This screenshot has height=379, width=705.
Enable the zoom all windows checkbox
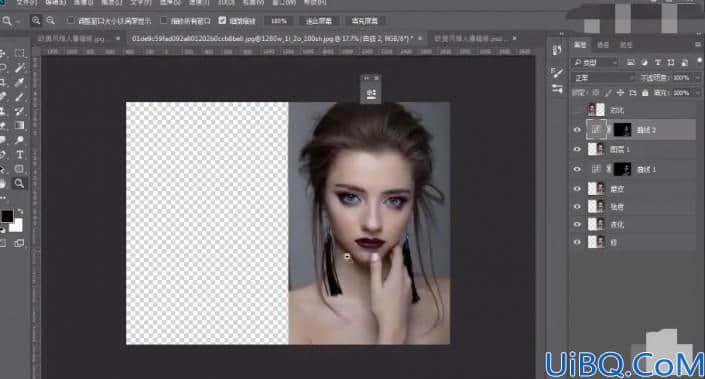pyautogui.click(x=164, y=20)
